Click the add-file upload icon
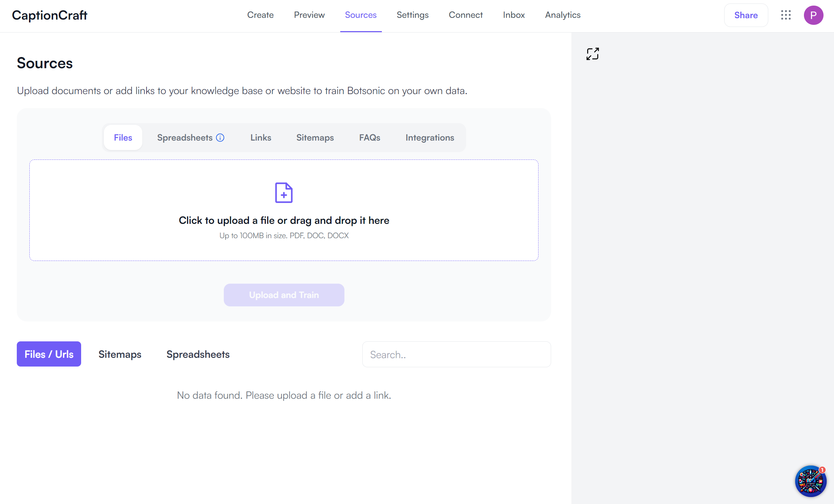The image size is (834, 504). tap(284, 193)
